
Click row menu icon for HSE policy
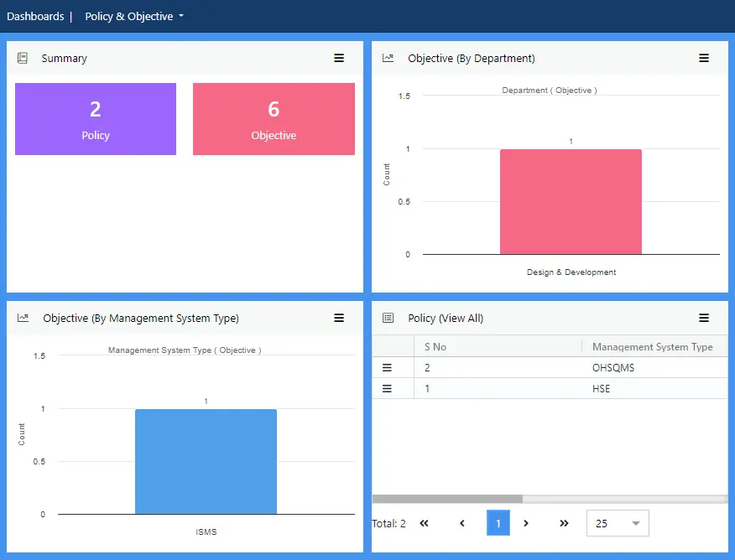388,389
